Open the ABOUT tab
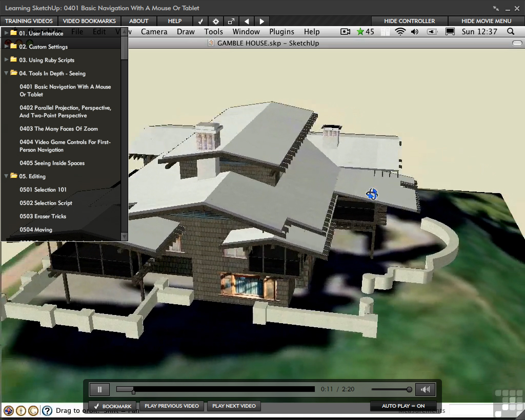 point(138,21)
